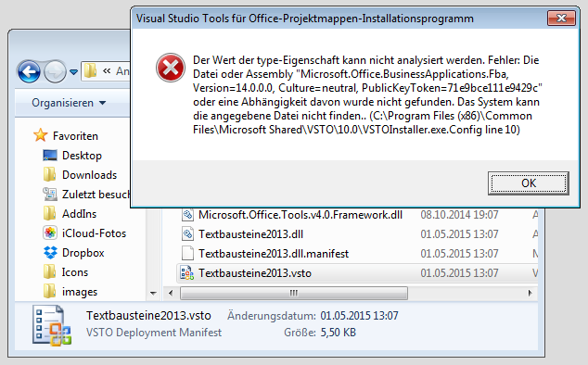
Task: Go back in Explorer window
Action: click(x=29, y=71)
